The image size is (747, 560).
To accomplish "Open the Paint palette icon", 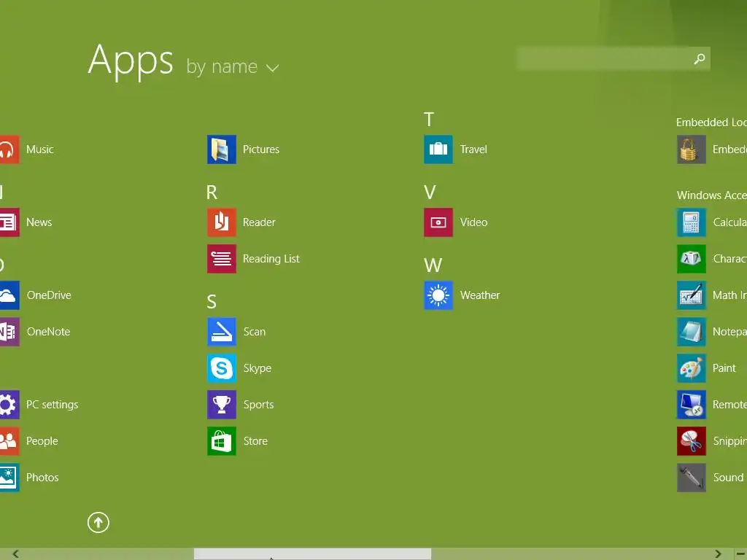I will tap(692, 368).
